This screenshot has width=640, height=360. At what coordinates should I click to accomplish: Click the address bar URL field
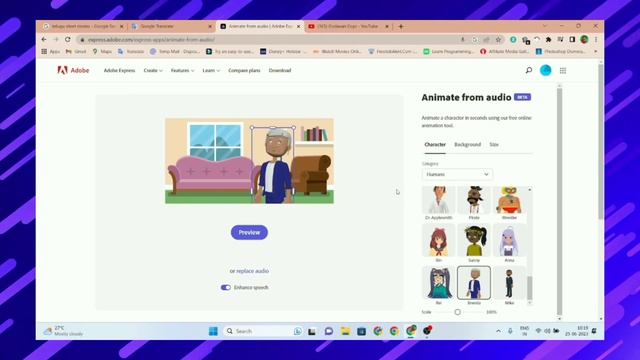[269, 40]
